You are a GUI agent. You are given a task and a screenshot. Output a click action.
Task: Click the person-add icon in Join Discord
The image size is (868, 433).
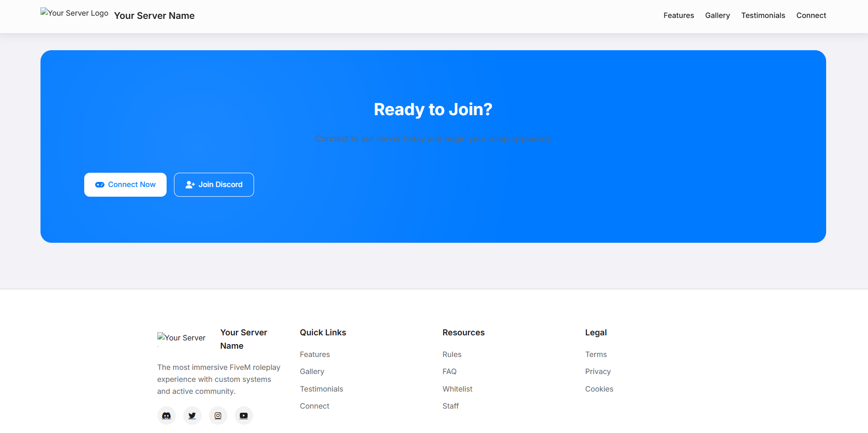[x=189, y=184]
